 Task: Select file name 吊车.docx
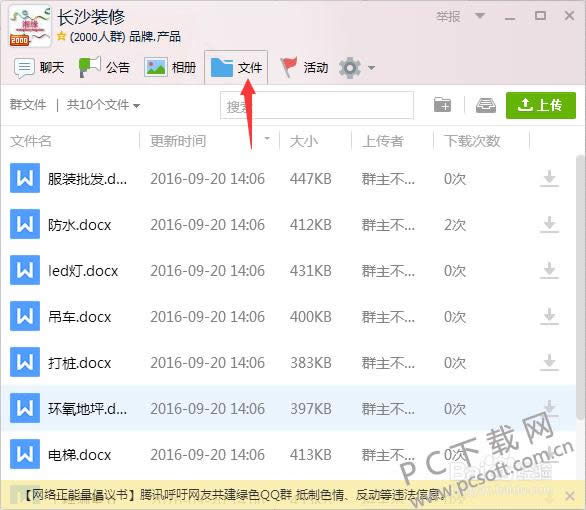80,317
